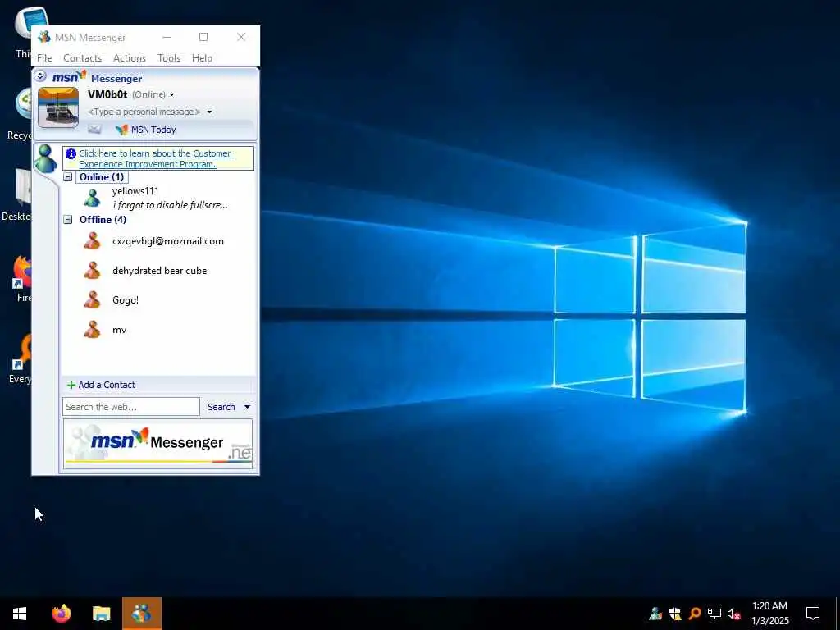
Task: Click the muted volume tray icon
Action: click(734, 614)
